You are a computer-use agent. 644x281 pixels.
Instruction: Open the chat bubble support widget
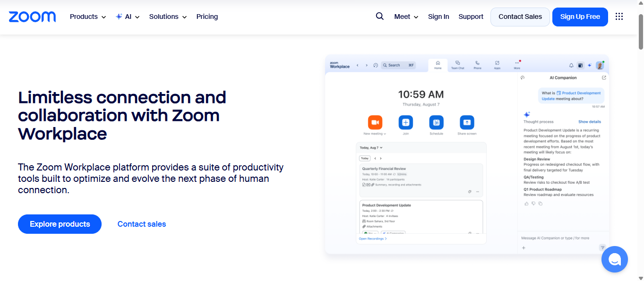click(x=614, y=259)
